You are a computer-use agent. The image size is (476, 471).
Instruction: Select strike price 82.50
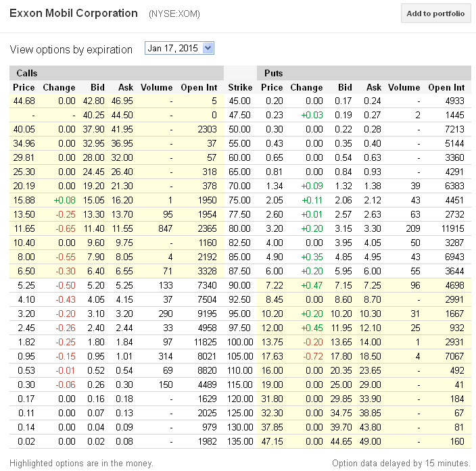pyautogui.click(x=239, y=243)
